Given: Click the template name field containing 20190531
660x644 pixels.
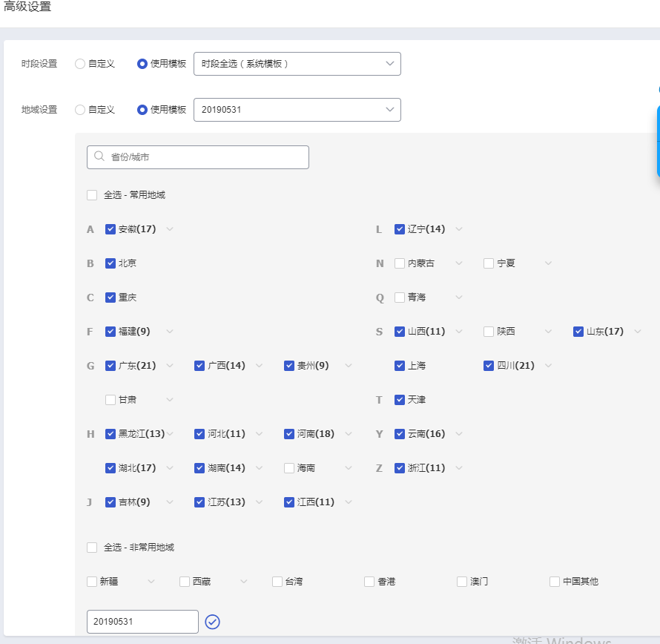Looking at the screenshot, I should (x=142, y=622).
